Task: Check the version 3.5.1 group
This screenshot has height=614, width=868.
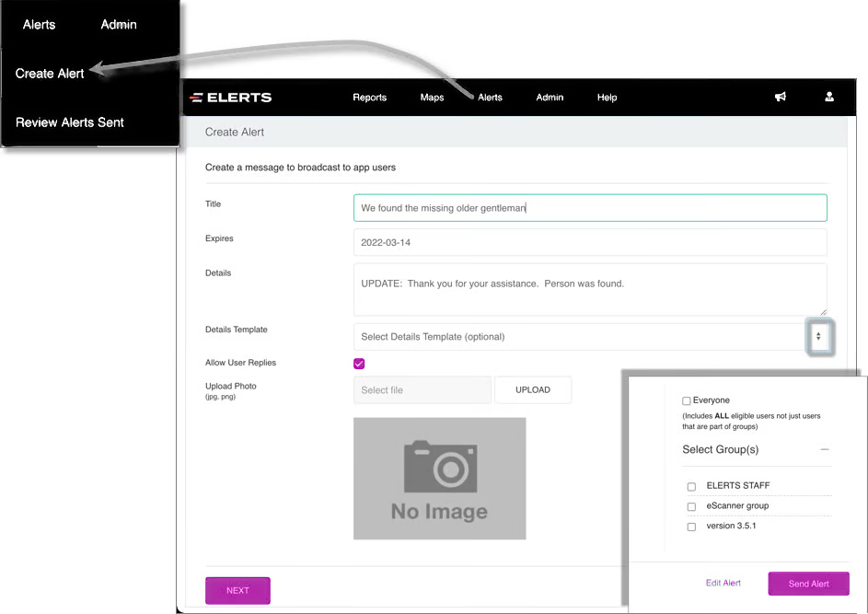Action: [x=691, y=527]
